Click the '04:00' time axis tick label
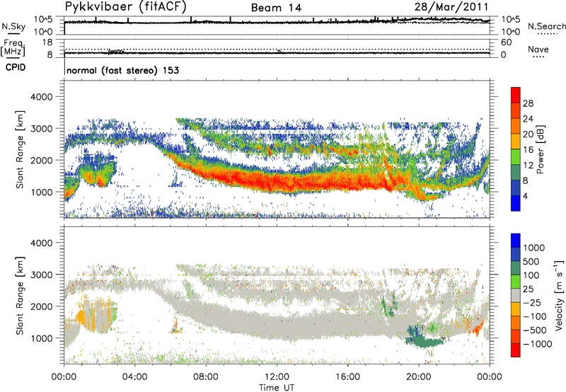This screenshot has width=566, height=392. click(134, 376)
